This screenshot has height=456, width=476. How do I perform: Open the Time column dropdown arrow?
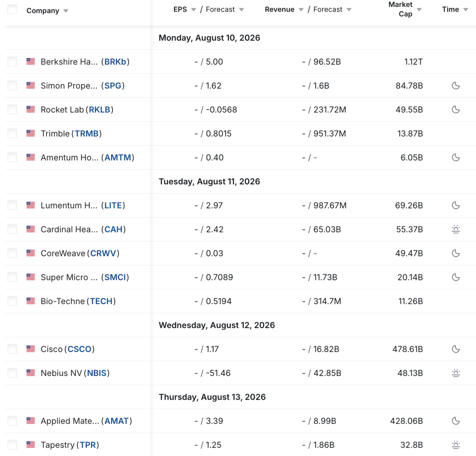pyautogui.click(x=466, y=10)
